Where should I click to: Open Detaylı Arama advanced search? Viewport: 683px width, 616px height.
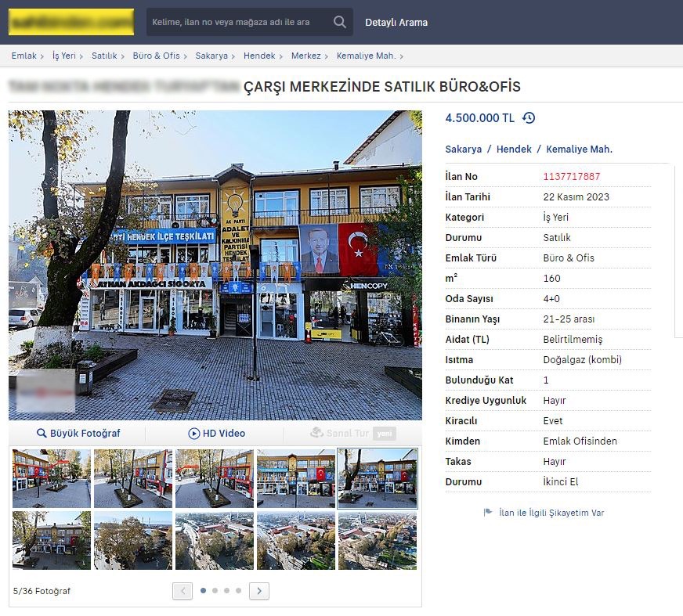396,23
